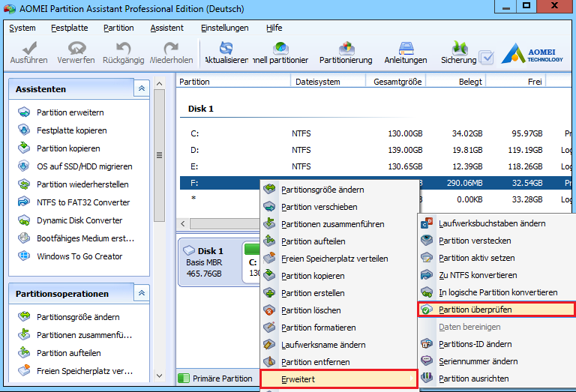Select Partitions-ID ändern in submenu
Screen dimensions: 576x392
click(x=497, y=344)
